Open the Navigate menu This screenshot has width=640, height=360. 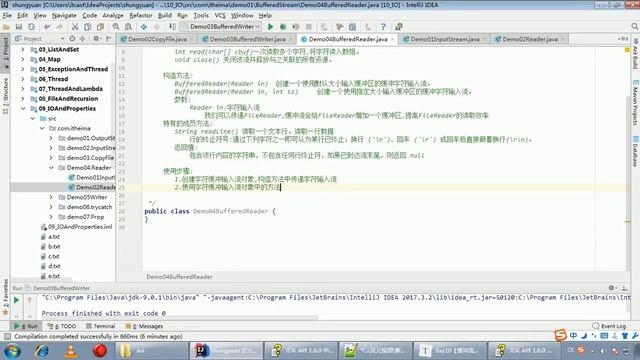pyautogui.click(x=64, y=16)
